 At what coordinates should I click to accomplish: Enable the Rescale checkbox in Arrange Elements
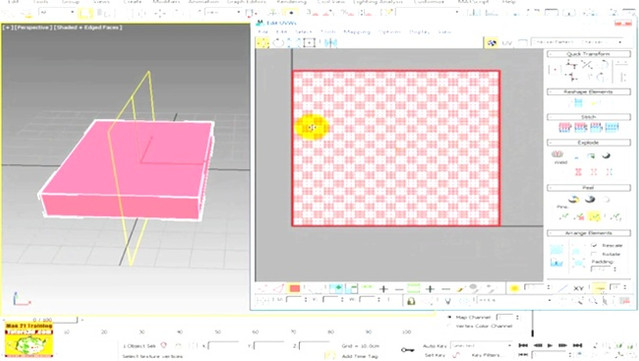594,245
